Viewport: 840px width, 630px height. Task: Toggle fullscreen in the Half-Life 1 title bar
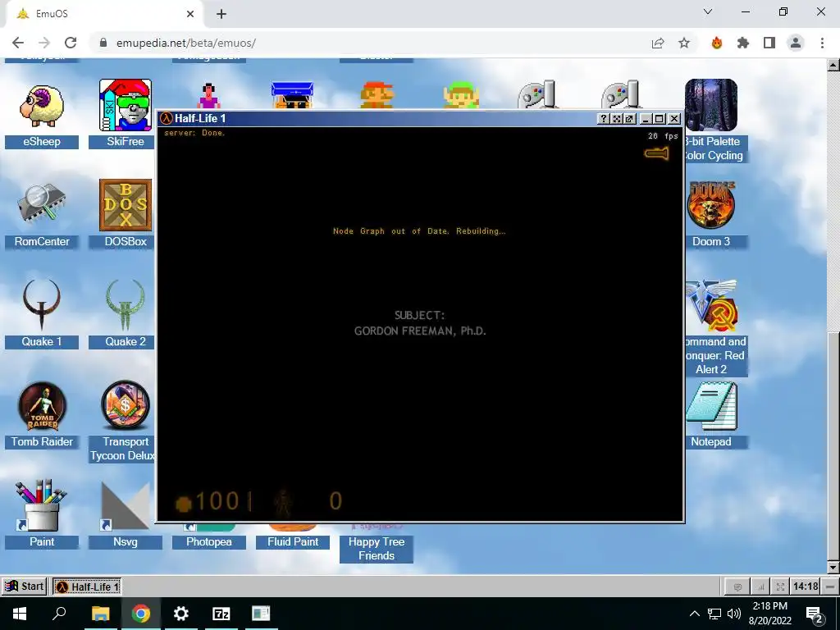click(617, 118)
